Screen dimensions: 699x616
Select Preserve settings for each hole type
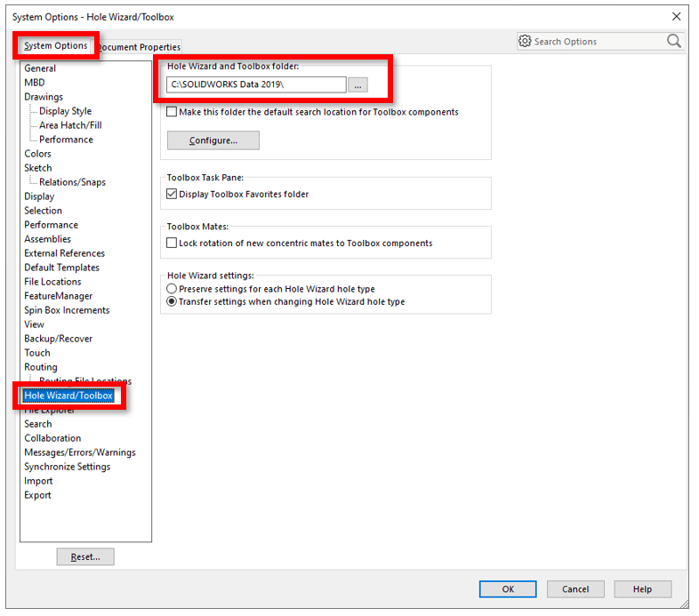(x=173, y=289)
